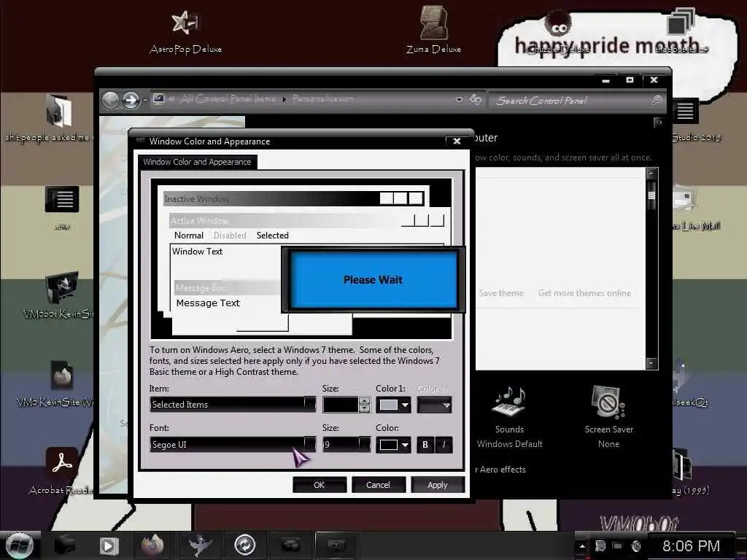Open the exe text file icon on desktop

tap(62, 208)
